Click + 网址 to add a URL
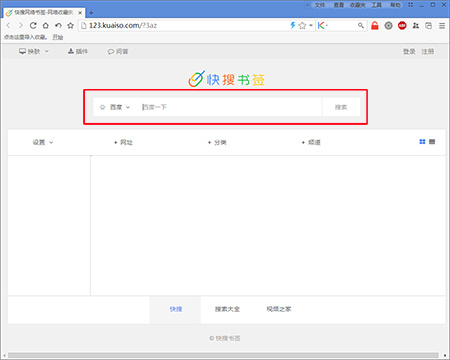This screenshot has height=360, width=450. tap(123, 142)
